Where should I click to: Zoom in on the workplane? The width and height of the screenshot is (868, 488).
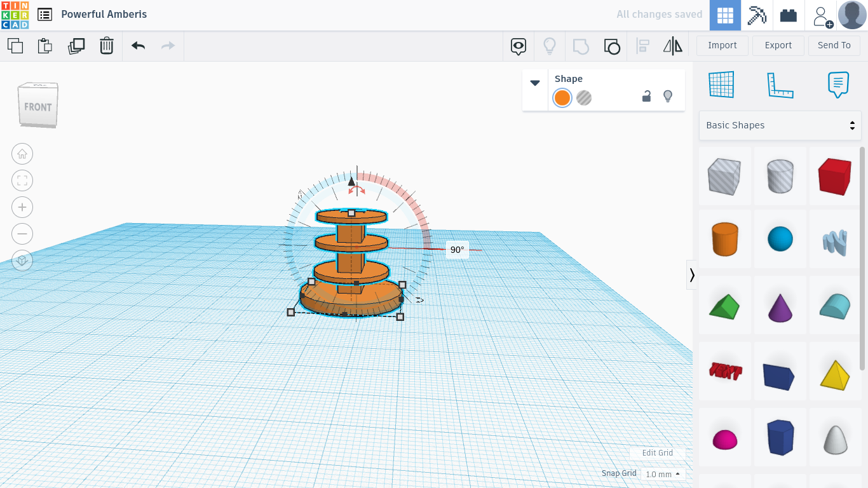(x=22, y=207)
